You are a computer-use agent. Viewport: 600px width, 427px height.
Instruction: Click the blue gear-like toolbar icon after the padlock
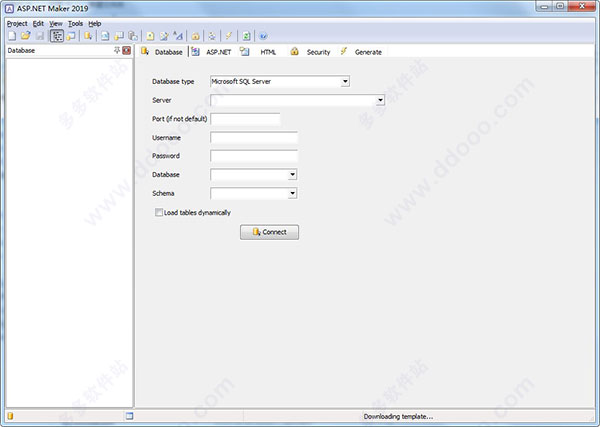pos(212,36)
